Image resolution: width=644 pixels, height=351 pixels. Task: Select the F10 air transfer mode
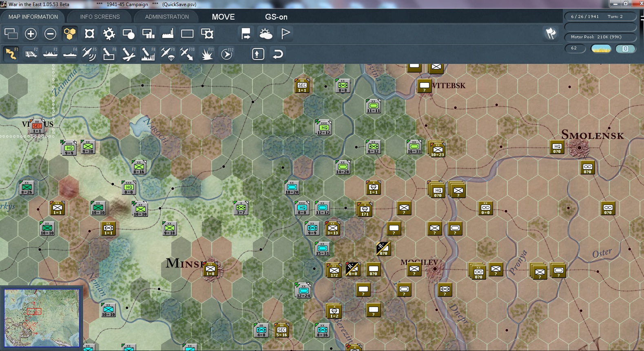click(x=187, y=54)
